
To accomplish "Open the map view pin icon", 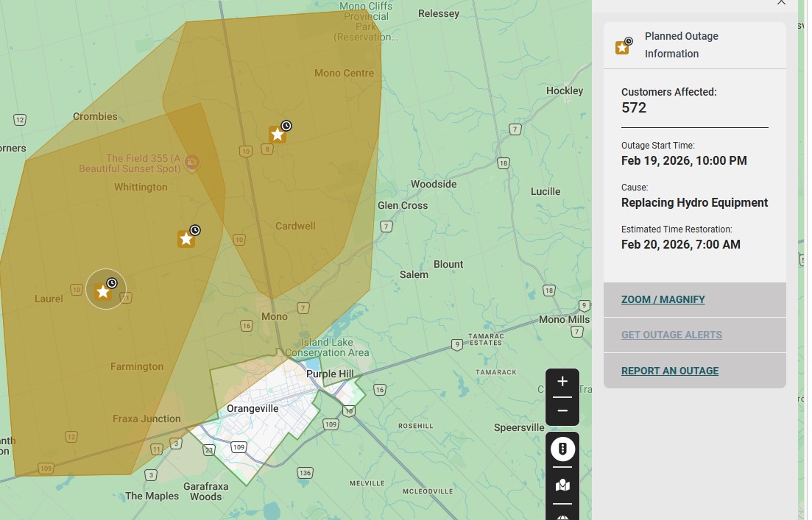I will tap(562, 485).
